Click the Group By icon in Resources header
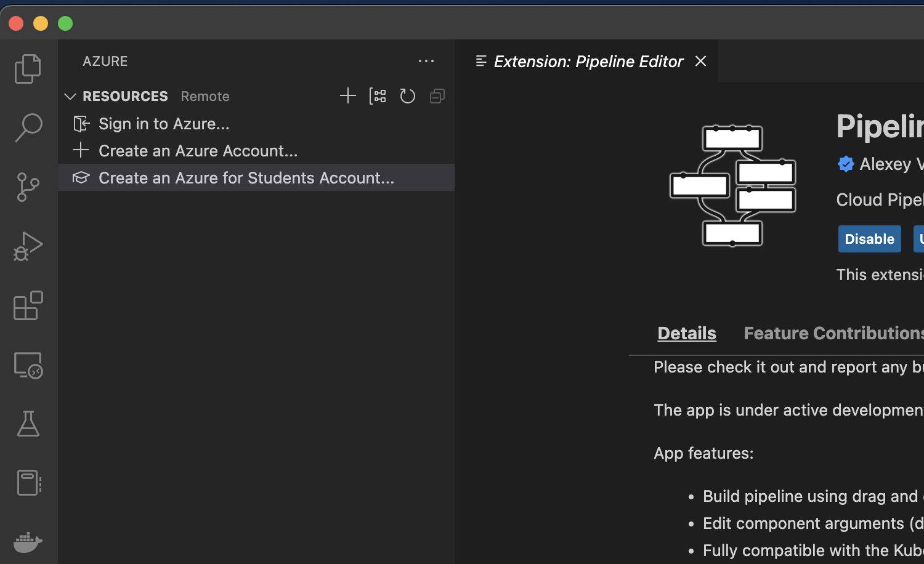This screenshot has width=924, height=564. pos(378,96)
